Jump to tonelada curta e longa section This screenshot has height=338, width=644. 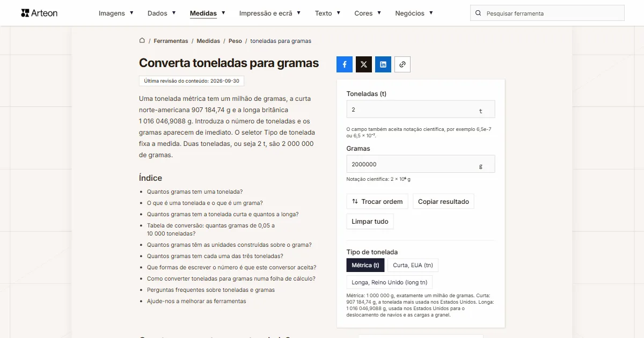(223, 214)
